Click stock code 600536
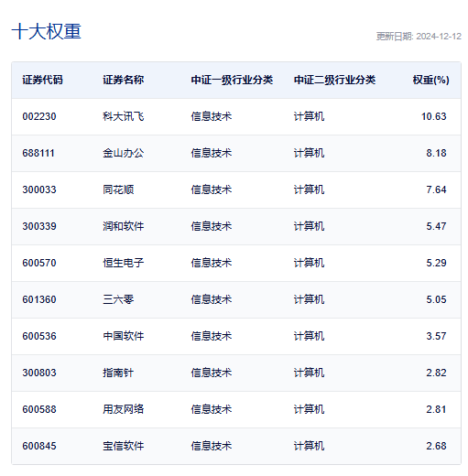The width and height of the screenshot is (468, 476). (39, 336)
